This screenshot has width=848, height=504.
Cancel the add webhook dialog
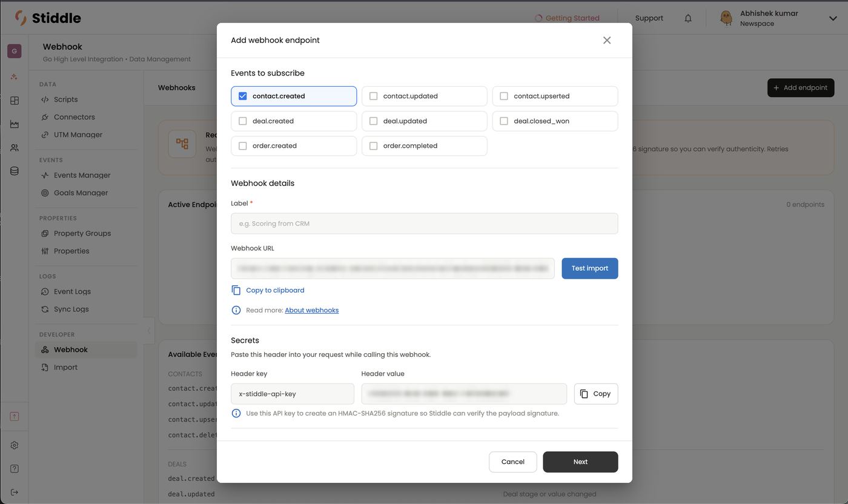pyautogui.click(x=513, y=462)
